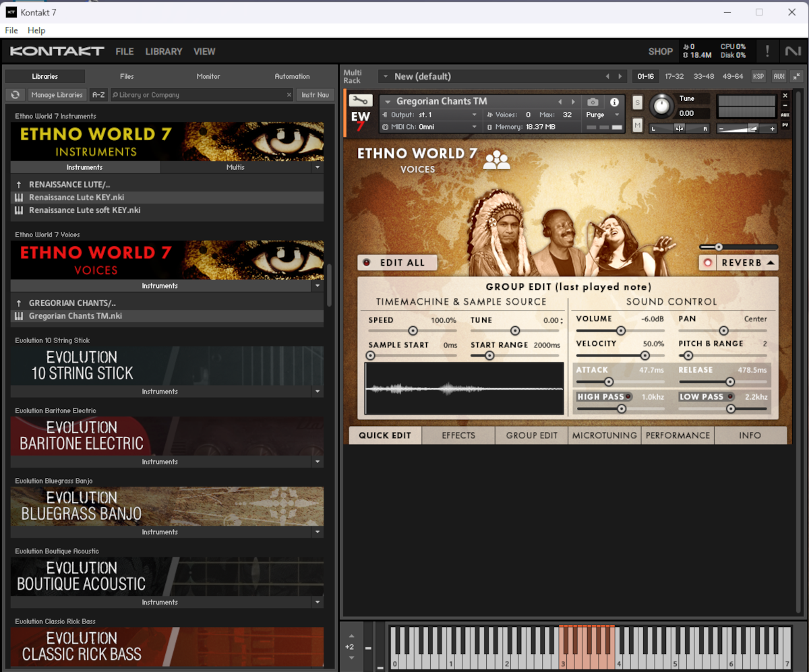Screen dimensions: 809x672
Task: Minimize rack view with the collapse arrows icon
Action: point(796,76)
